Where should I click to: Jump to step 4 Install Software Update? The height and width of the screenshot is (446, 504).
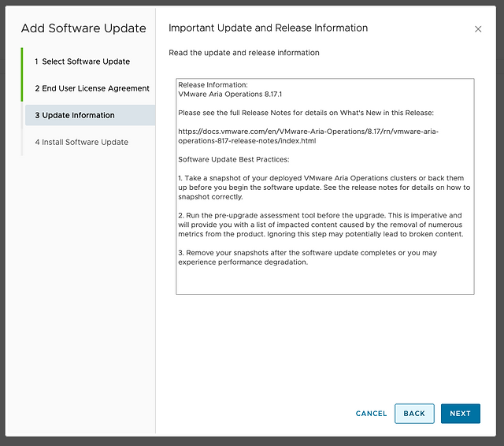pos(82,142)
